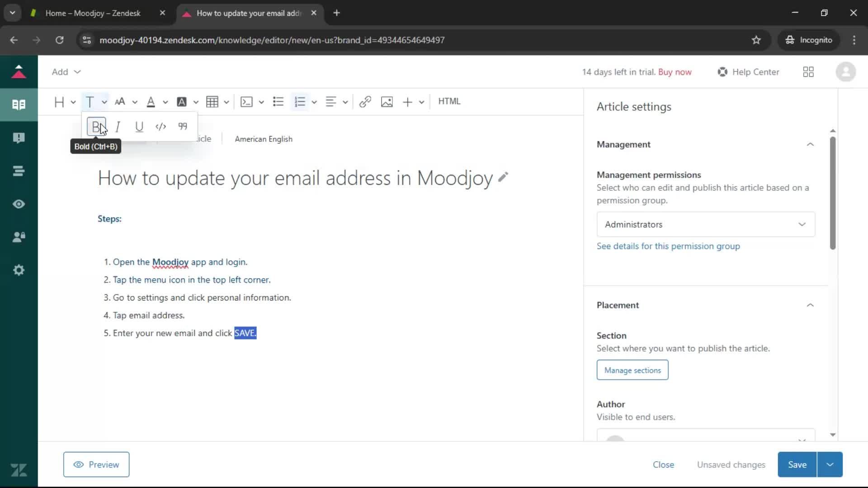Click the plus insert icon
Screen dimensions: 868x488
pyautogui.click(x=408, y=102)
